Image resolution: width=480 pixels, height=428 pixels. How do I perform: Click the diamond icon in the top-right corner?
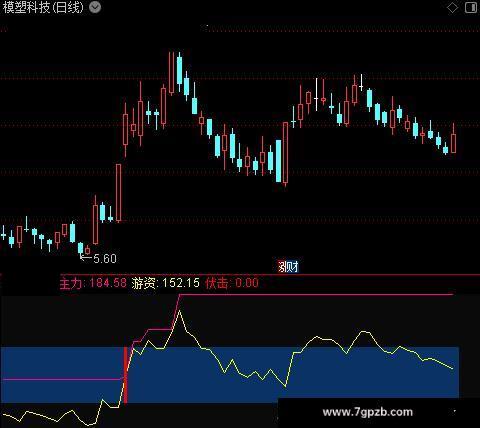(452, 8)
